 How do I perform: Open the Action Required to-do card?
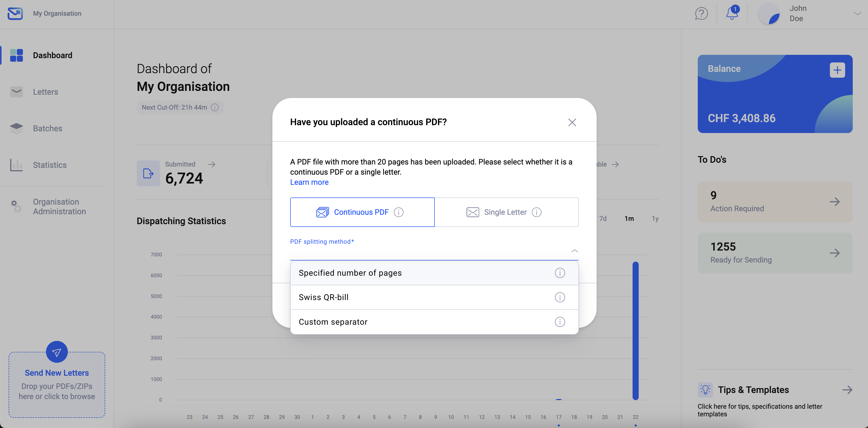click(775, 202)
